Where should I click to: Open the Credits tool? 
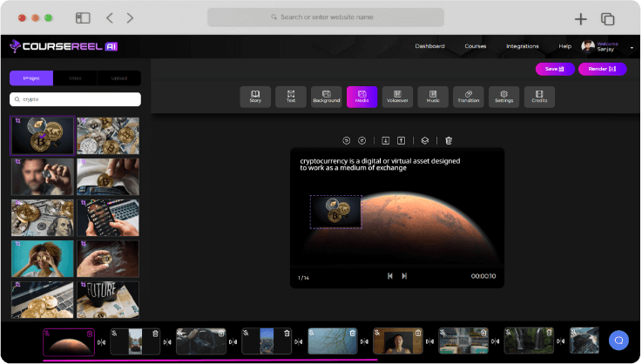(x=539, y=97)
